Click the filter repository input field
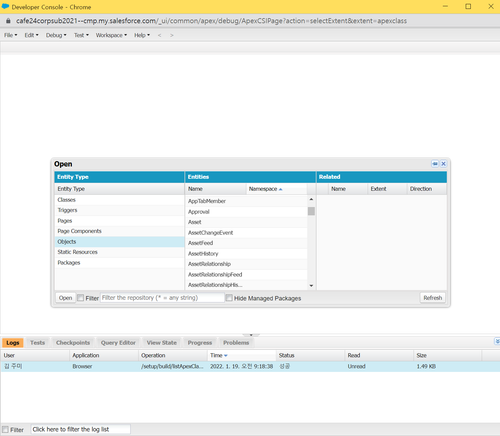The image size is (500, 436). [x=162, y=298]
